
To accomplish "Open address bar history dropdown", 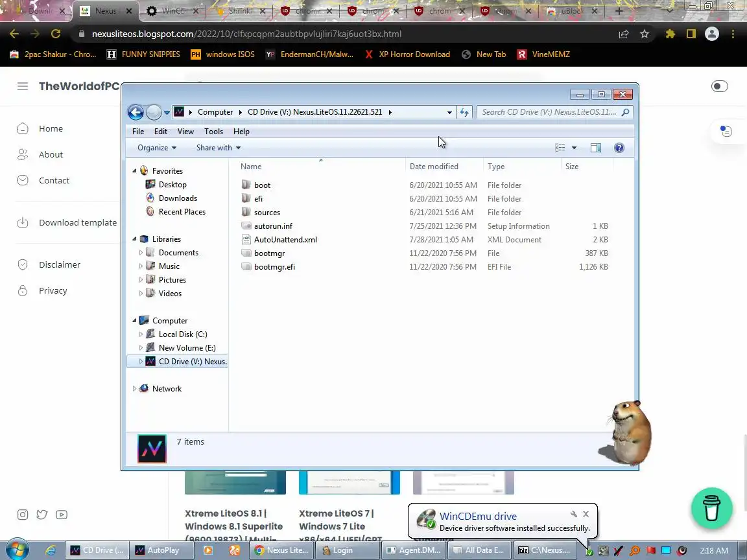I will click(449, 112).
